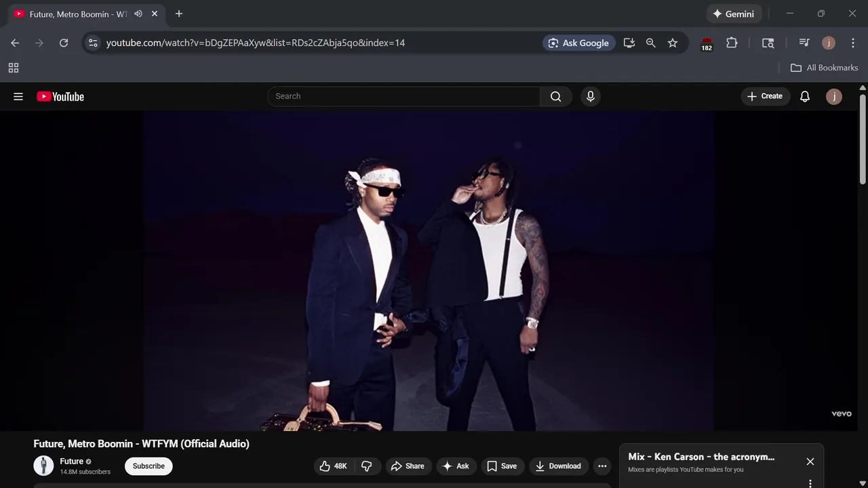Click the search-tabs toolbar icon
The width and height of the screenshot is (868, 488).
(x=768, y=43)
